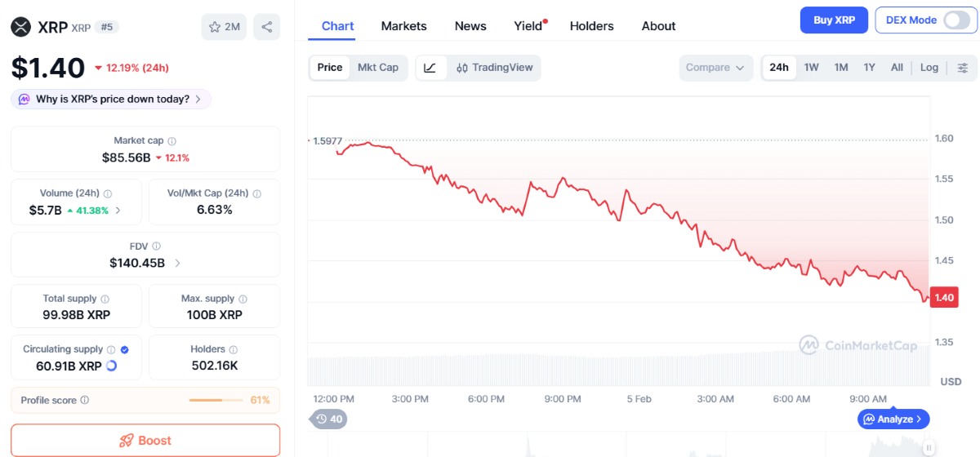Click the Profile score progress bar

216,401
